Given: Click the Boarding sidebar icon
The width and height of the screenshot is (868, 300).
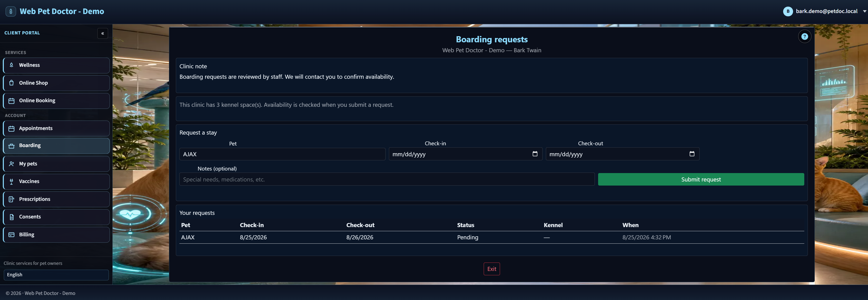Looking at the screenshot, I should (11, 146).
